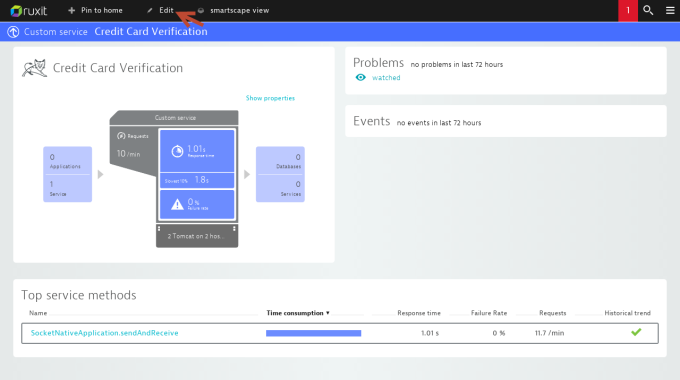
Task: Click the ruxit logo
Action: pyautogui.click(x=29, y=10)
